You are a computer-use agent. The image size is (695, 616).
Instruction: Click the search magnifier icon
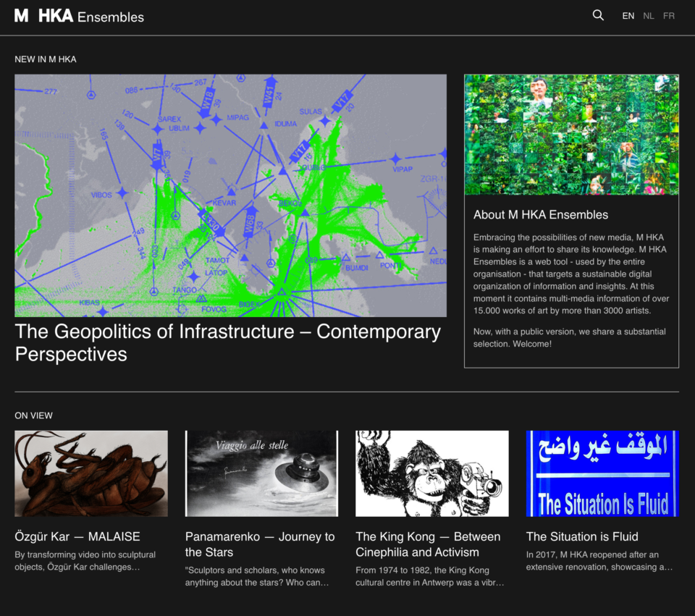coord(598,15)
